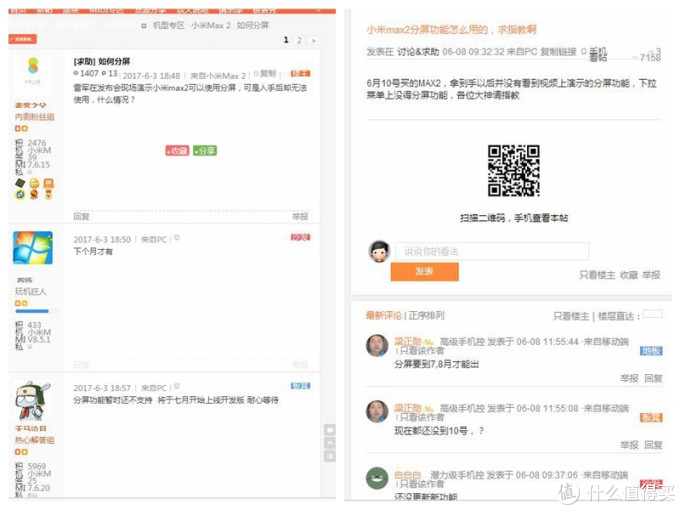The width and height of the screenshot is (680, 510).
Task: Click 只看楼主 beside the 发表 button
Action: [x=597, y=275]
